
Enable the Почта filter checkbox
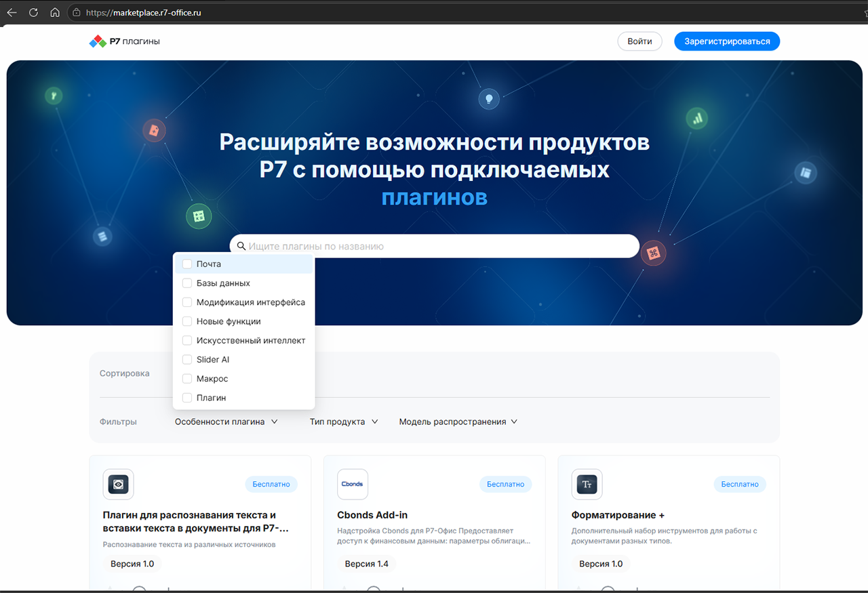point(187,264)
